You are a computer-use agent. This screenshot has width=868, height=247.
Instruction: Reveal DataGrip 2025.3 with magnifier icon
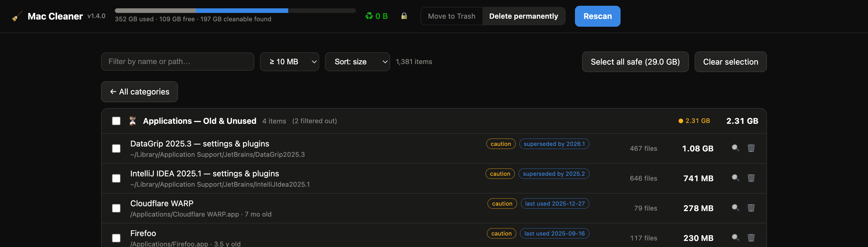[x=735, y=148]
